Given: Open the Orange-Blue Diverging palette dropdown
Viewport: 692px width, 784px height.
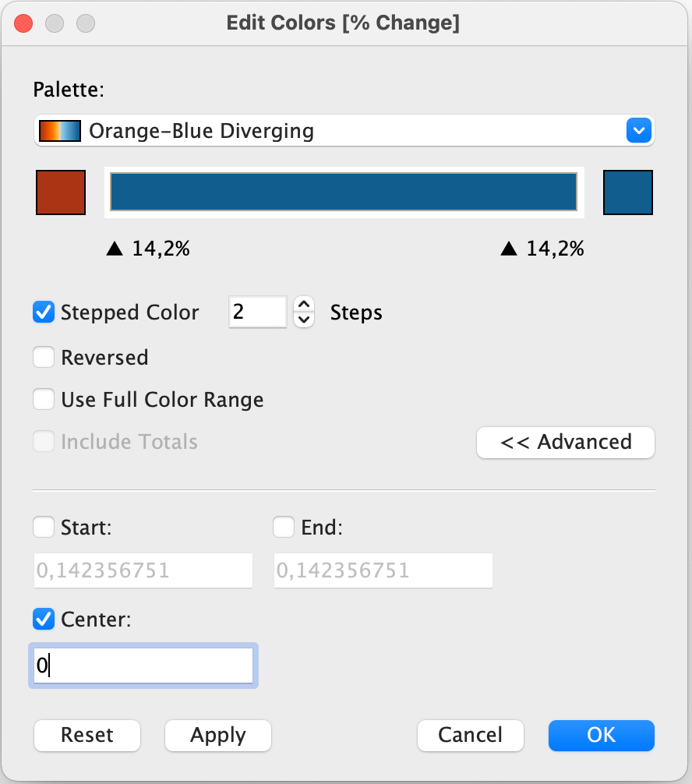Looking at the screenshot, I should coord(638,130).
